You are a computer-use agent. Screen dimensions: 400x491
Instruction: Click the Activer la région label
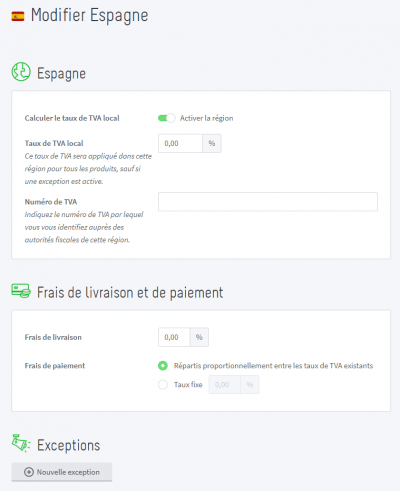point(206,118)
